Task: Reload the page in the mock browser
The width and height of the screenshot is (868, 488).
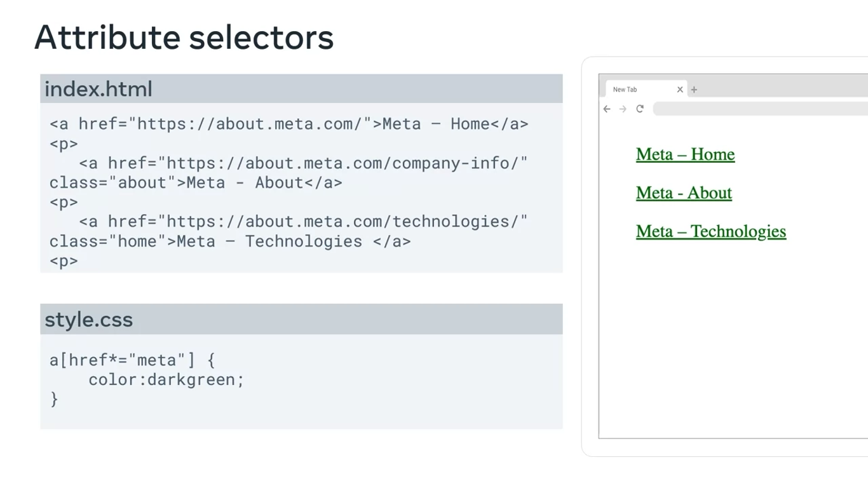Action: [x=640, y=109]
